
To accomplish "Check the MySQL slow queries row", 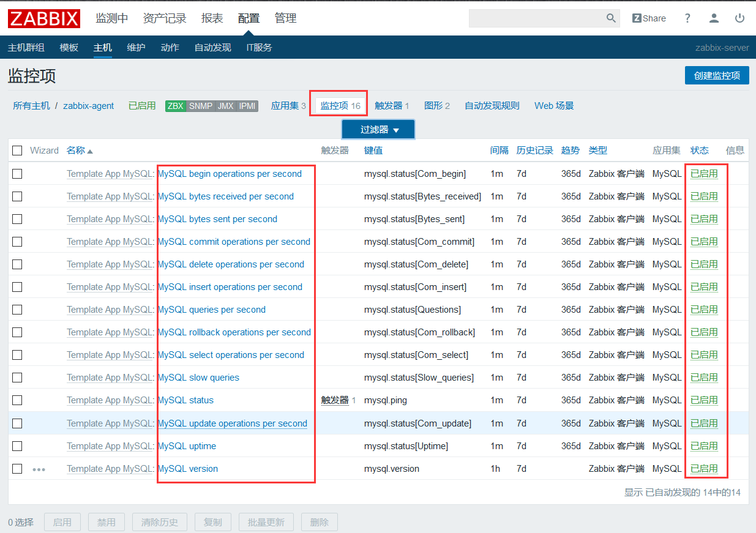I will coord(17,378).
